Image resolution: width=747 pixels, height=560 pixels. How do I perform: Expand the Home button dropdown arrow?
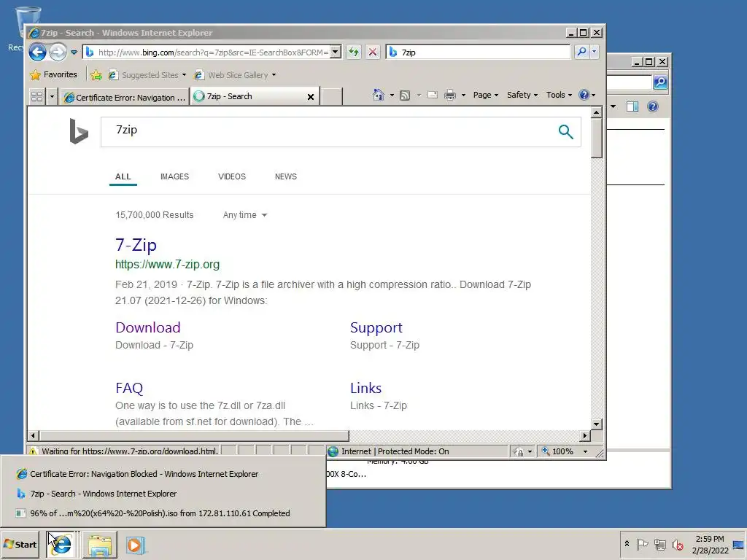(392, 96)
